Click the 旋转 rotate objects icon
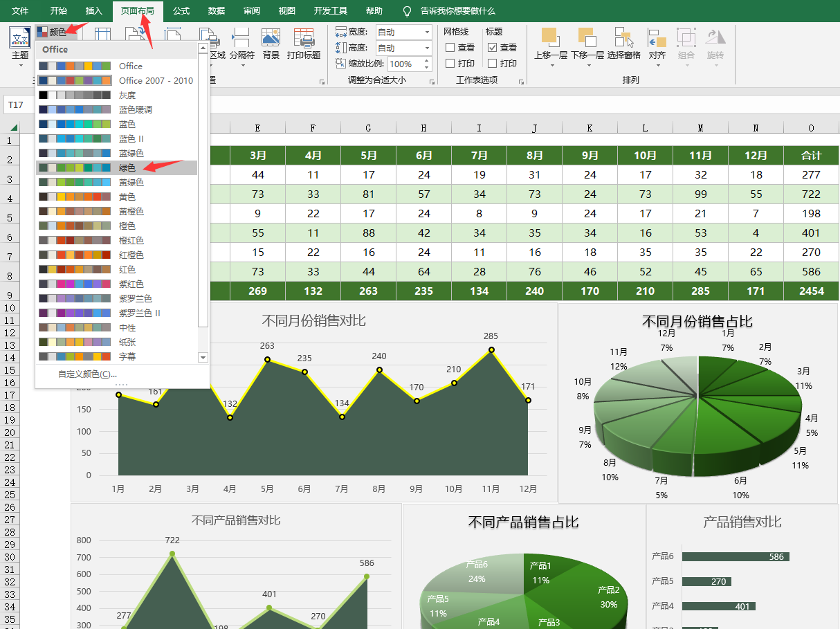Viewport: 840px width, 629px height. click(715, 37)
